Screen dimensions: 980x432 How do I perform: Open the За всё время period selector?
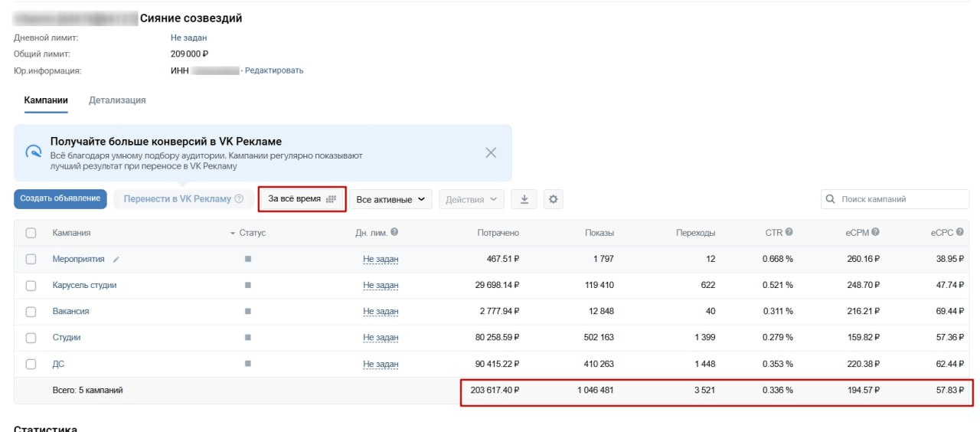[302, 199]
